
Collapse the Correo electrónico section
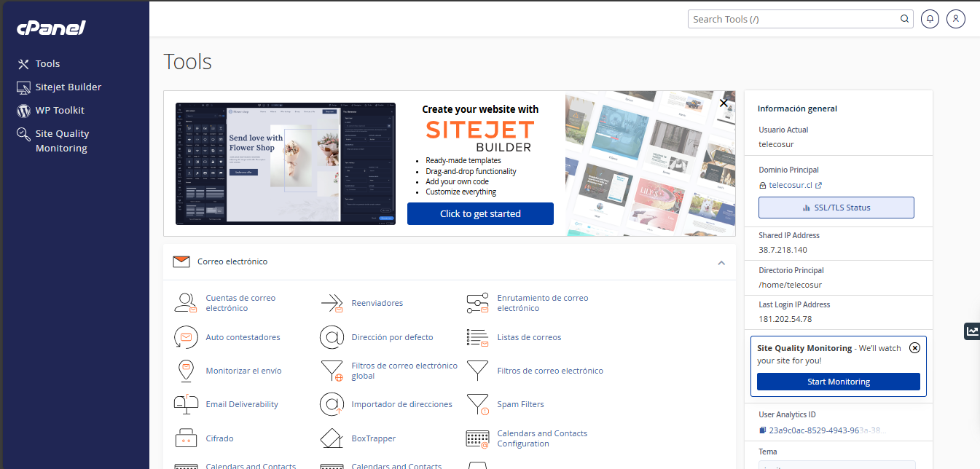click(721, 262)
